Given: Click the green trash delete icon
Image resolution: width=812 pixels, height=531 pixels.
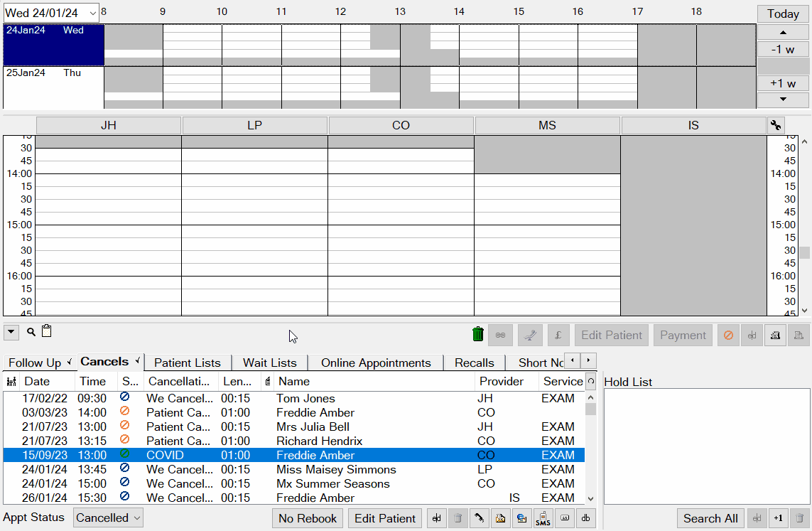Looking at the screenshot, I should pyautogui.click(x=477, y=334).
